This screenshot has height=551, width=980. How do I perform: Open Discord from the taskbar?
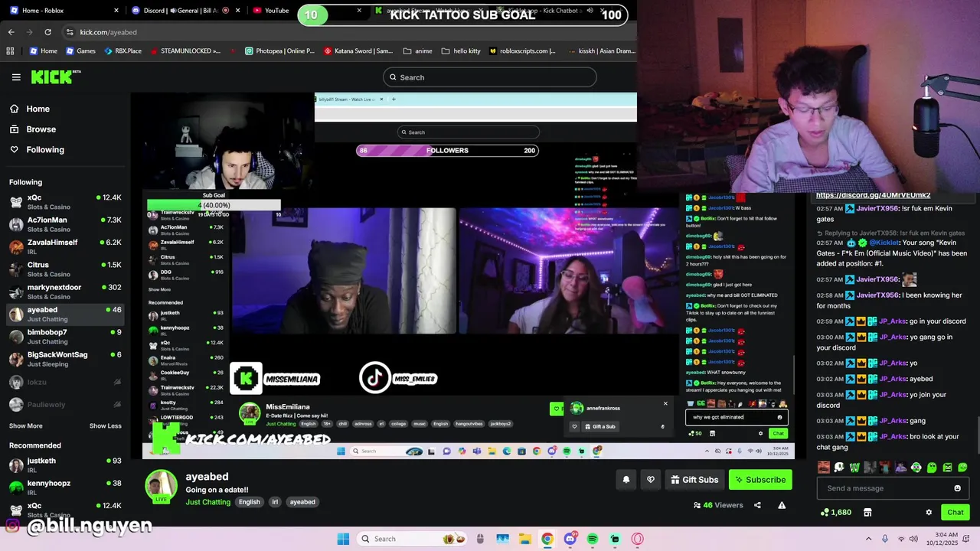pos(570,539)
